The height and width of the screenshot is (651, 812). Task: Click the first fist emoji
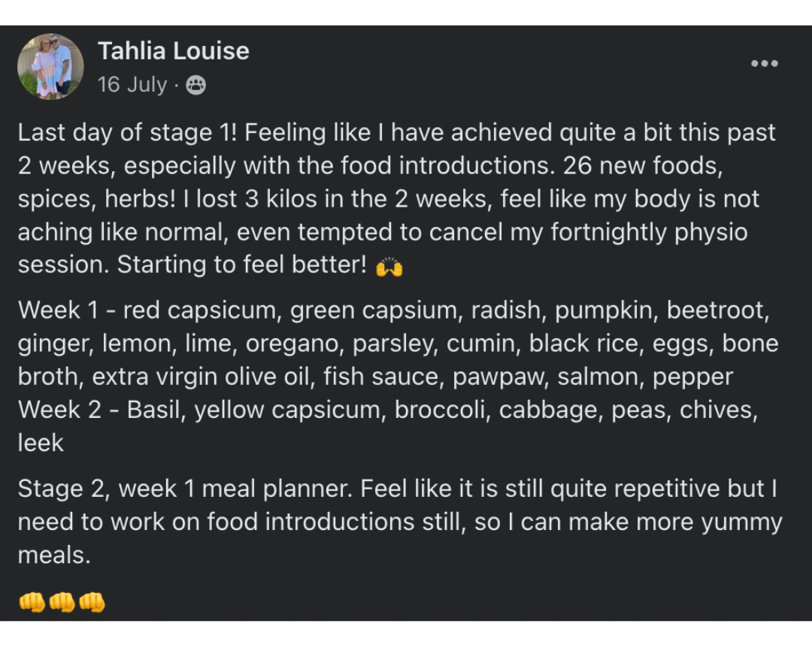[32, 602]
